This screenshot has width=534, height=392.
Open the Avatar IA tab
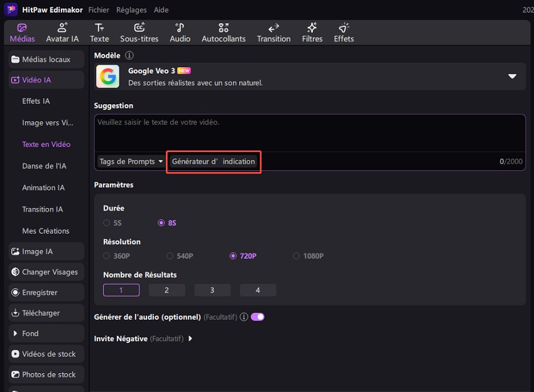[62, 33]
